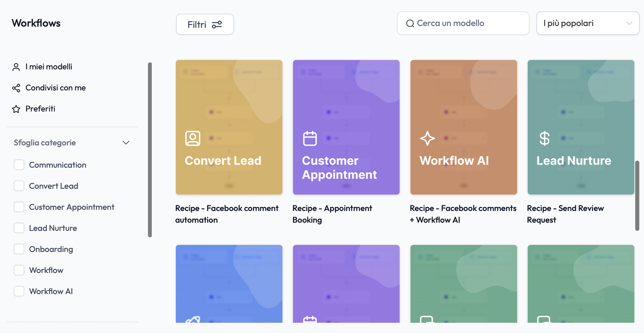644x333 pixels.
Task: Click the share icon beside Condivisi con me
Action: coord(16,88)
